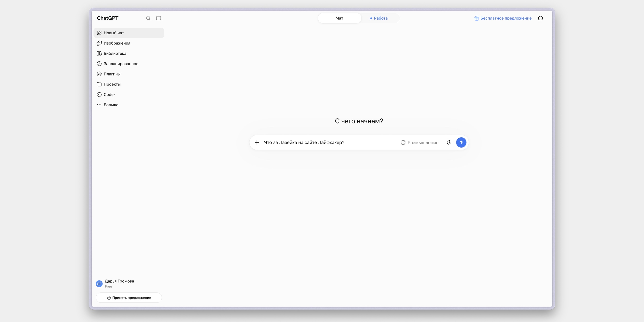Click the Принять предложение button
This screenshot has width=644, height=322.
pos(129,298)
